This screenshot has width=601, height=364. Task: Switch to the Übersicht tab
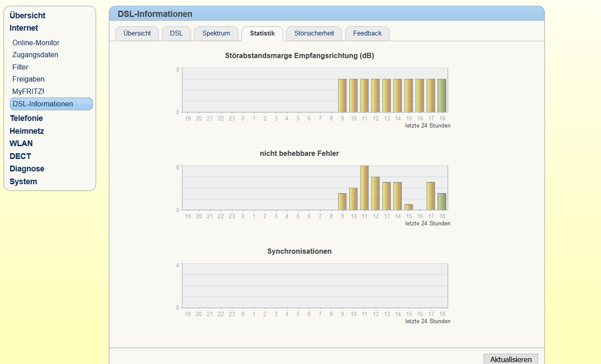137,34
